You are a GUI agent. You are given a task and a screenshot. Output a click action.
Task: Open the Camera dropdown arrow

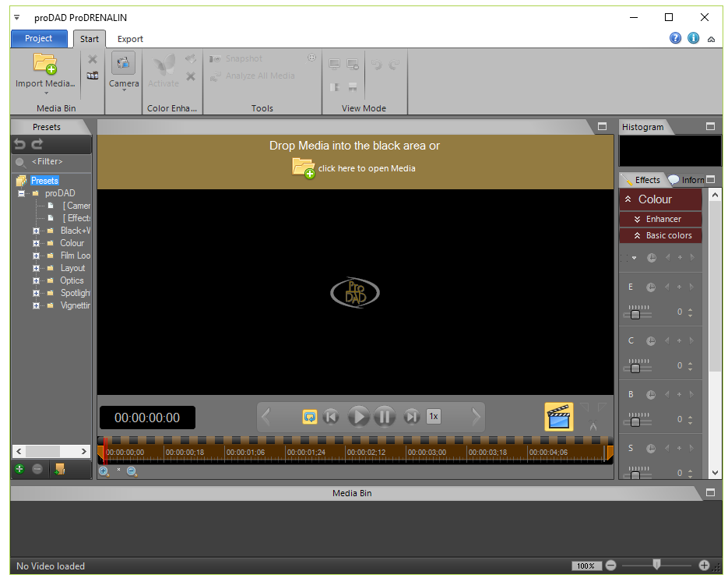(124, 90)
